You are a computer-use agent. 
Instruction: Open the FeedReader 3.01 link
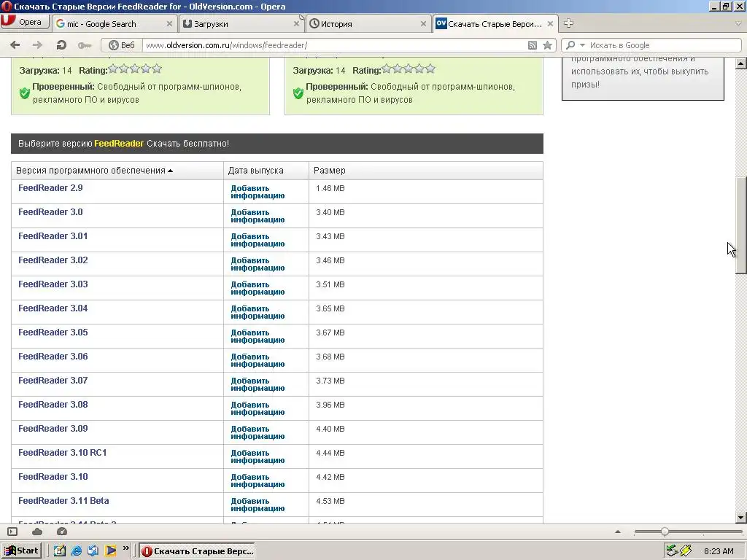click(x=53, y=236)
